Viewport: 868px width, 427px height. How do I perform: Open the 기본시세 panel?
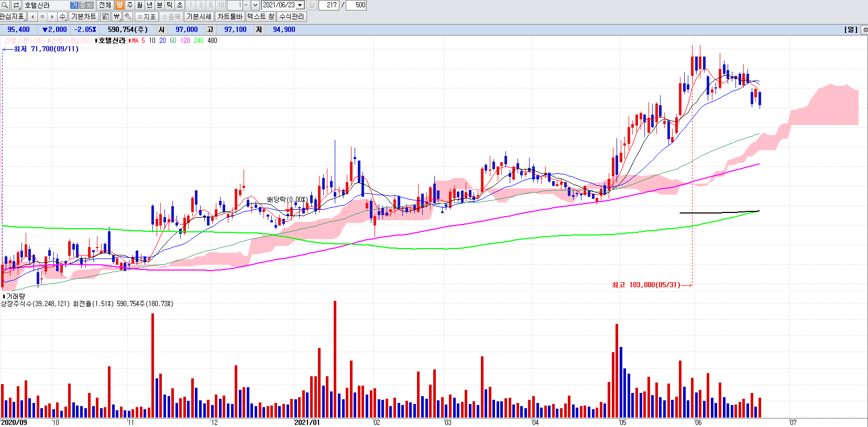199,17
